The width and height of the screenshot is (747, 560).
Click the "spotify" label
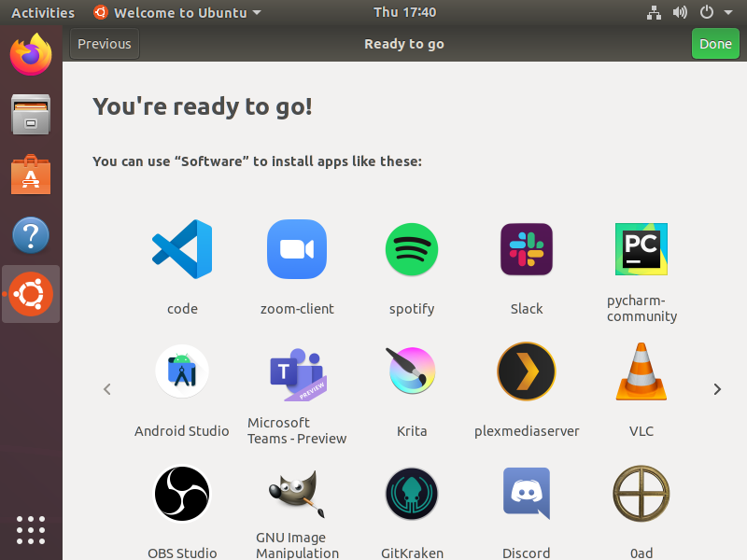coord(412,310)
